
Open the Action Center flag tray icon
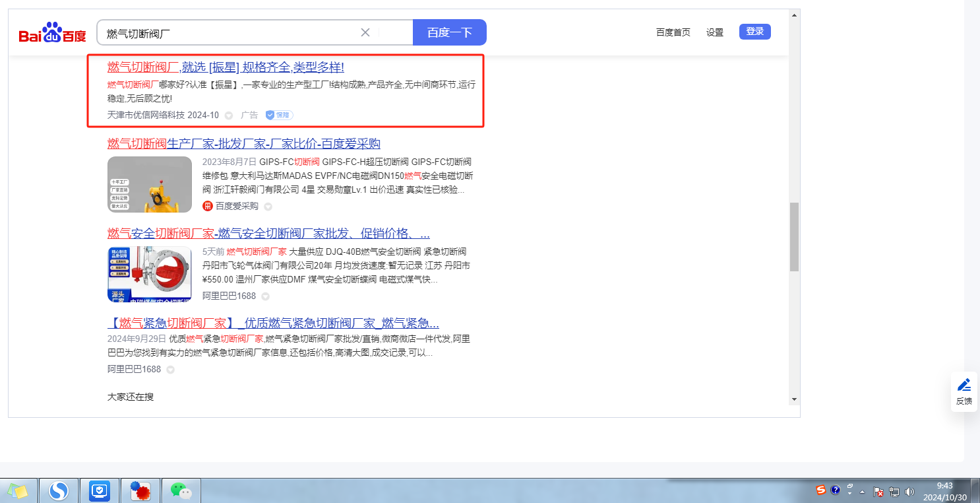point(878,491)
